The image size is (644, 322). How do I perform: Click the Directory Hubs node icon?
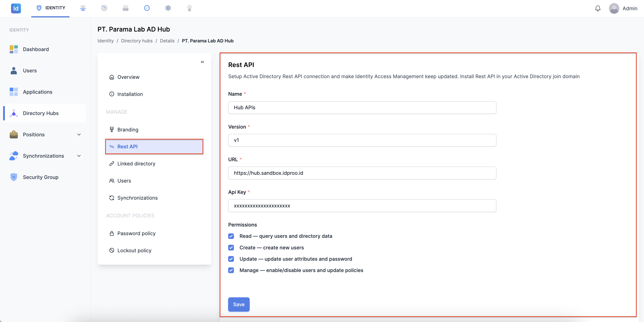click(14, 113)
